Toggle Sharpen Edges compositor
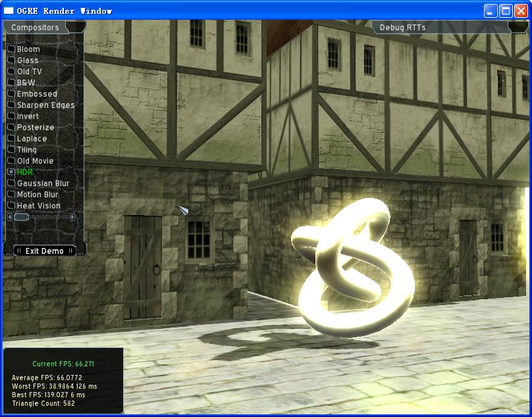532x417 pixels. click(11, 105)
